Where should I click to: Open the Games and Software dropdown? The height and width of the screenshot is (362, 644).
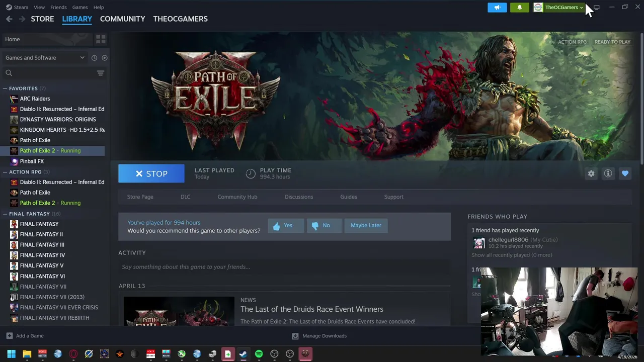pyautogui.click(x=45, y=58)
